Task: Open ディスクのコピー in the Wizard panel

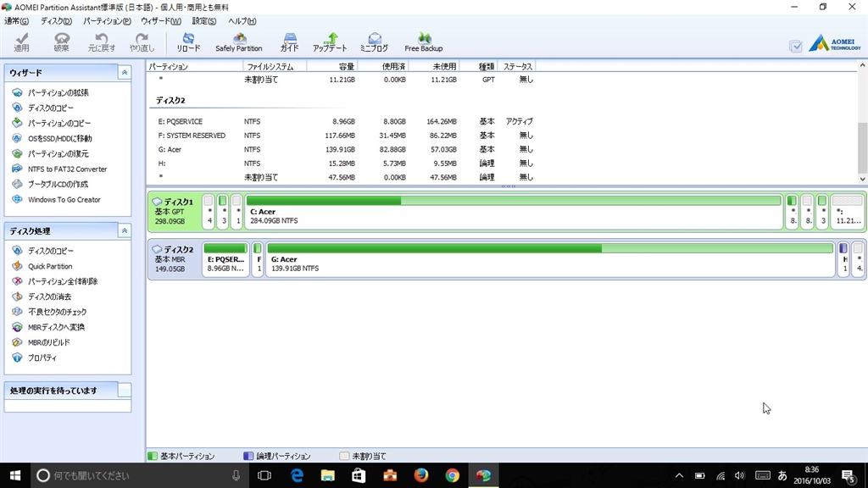Action: tap(50, 108)
